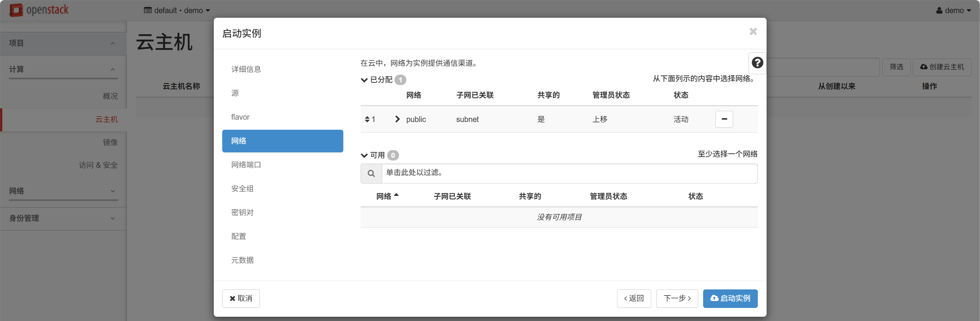Image resolution: width=980 pixels, height=321 pixels.
Task: Open the demo user menu
Action: point(953,10)
